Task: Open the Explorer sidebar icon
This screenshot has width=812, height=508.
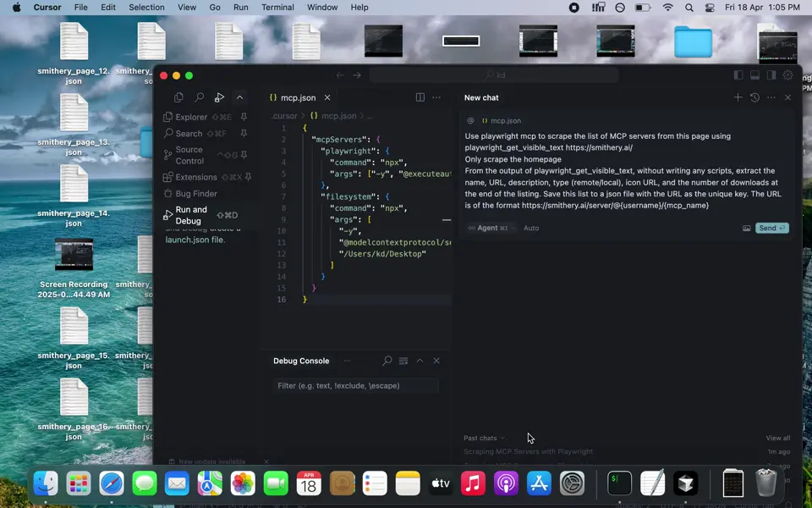Action: coord(167,116)
